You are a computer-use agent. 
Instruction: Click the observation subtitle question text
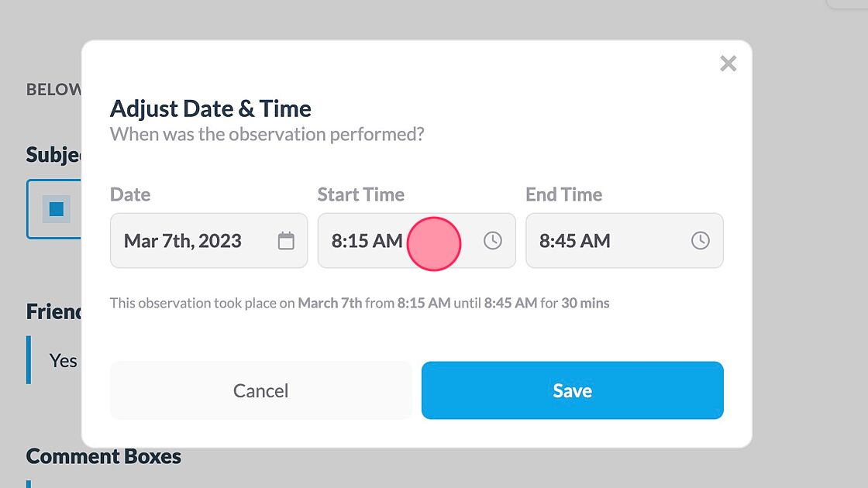click(x=267, y=133)
